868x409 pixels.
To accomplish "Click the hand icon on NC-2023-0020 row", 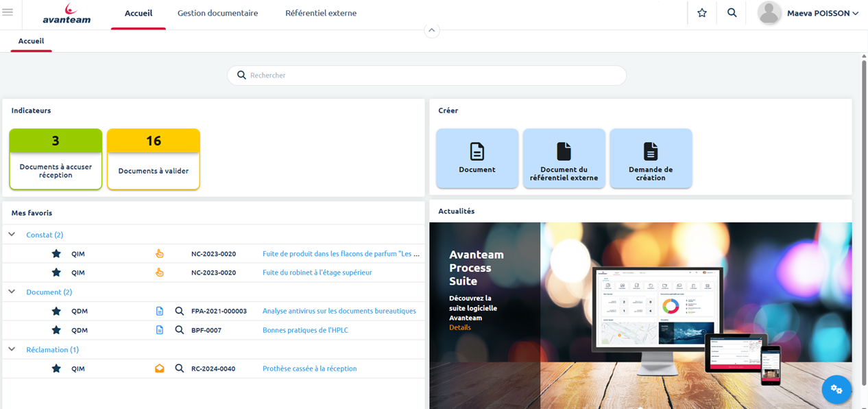I will pos(160,253).
